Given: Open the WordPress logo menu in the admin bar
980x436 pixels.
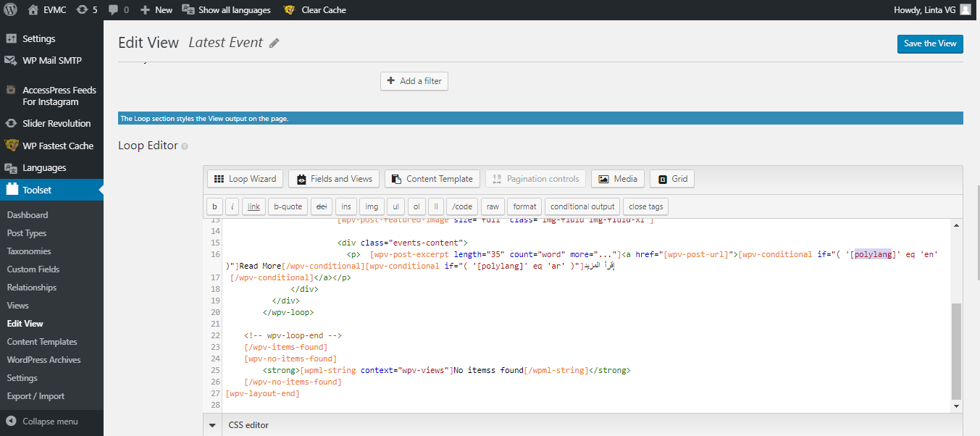Looking at the screenshot, I should click(9, 9).
